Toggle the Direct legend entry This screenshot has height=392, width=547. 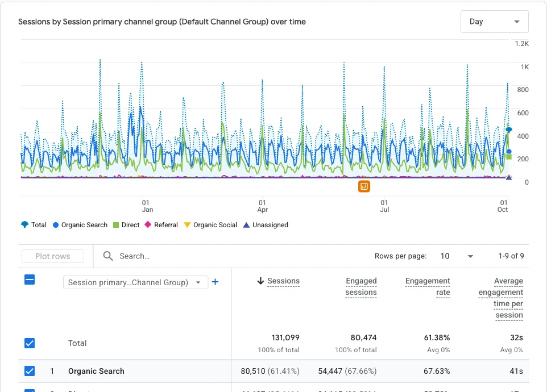pyautogui.click(x=126, y=225)
